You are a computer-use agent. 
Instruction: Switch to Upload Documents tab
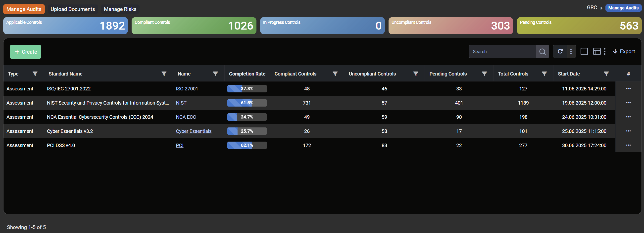click(73, 9)
